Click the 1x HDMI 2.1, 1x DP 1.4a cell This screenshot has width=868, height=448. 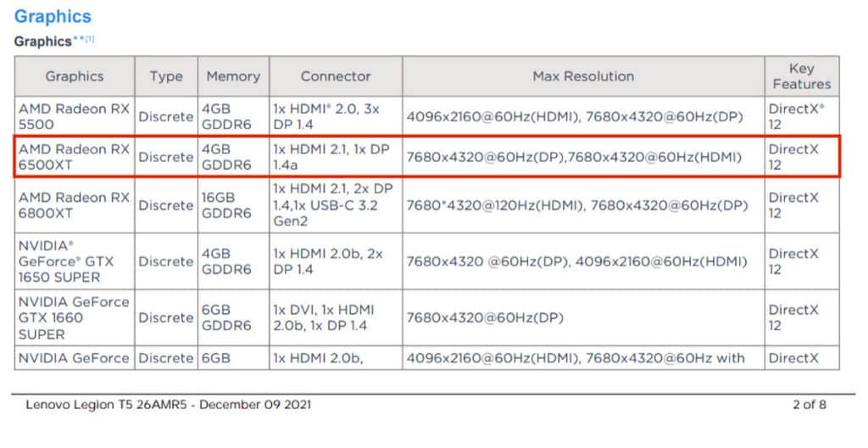[x=336, y=157]
